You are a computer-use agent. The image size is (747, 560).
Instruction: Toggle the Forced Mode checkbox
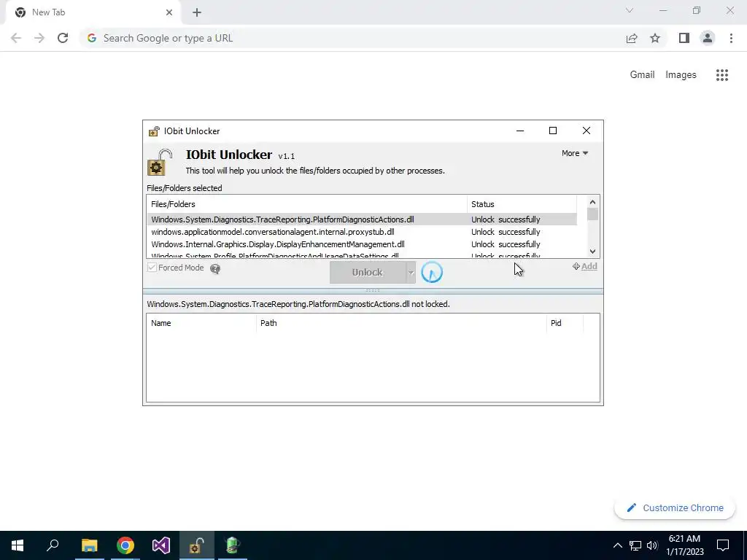tap(152, 268)
